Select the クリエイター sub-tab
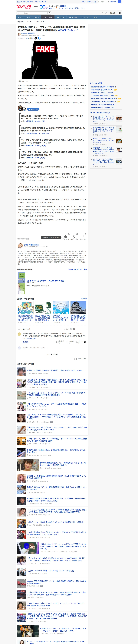 click(x=41, y=22)
